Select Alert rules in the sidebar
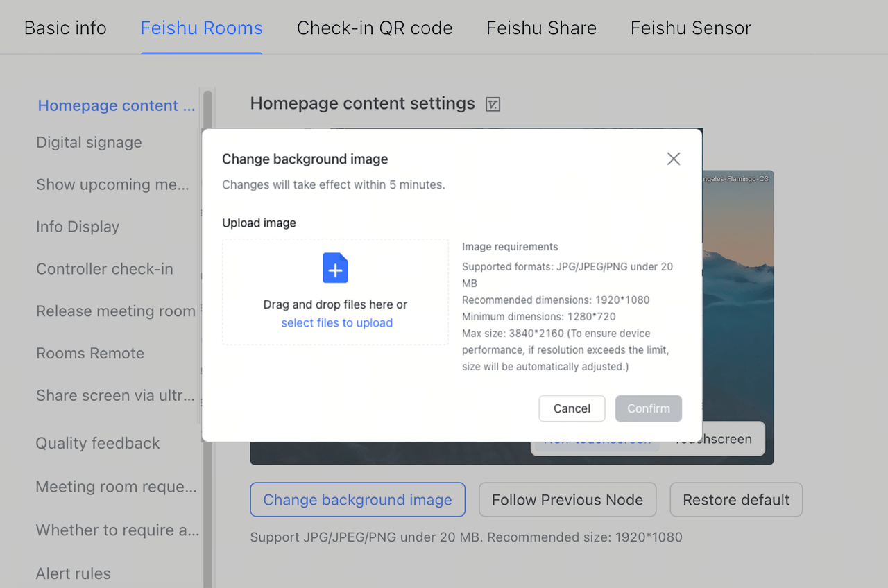 (73, 573)
